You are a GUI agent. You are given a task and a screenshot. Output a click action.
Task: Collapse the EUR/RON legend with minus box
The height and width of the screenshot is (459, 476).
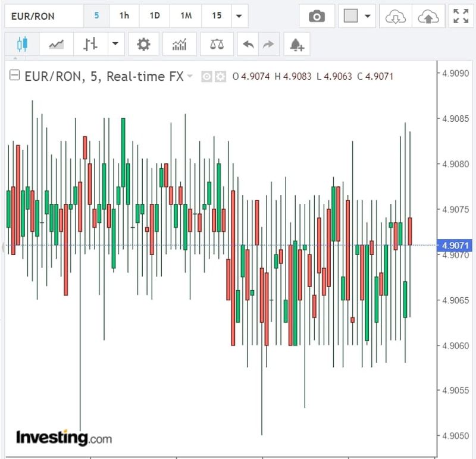coord(15,76)
